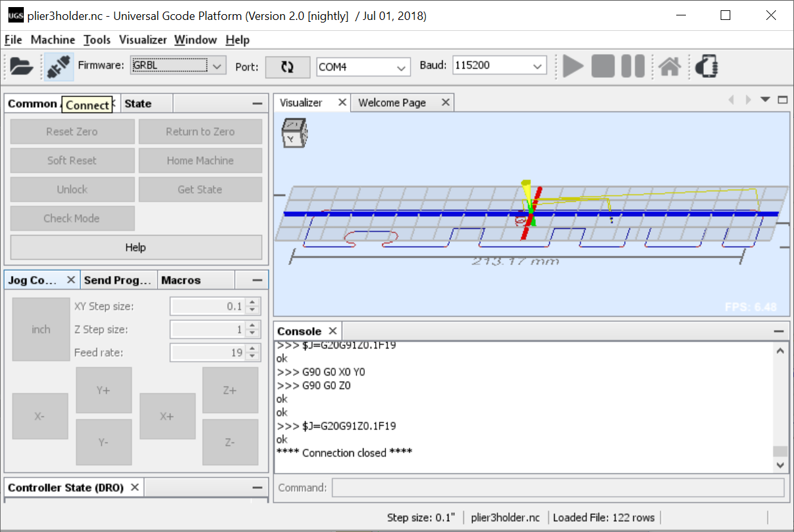This screenshot has width=794, height=532.
Task: Click the Stop send button
Action: [x=603, y=66]
